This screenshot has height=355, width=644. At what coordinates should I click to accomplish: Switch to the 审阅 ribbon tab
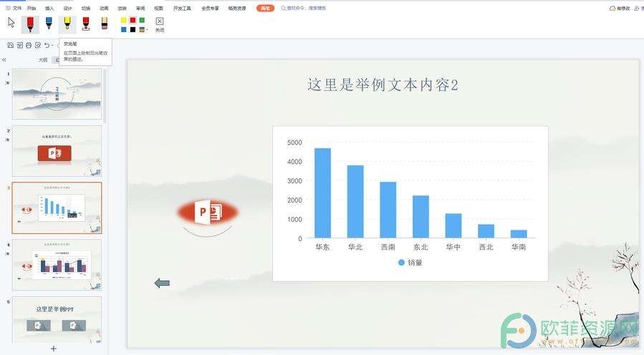(140, 8)
